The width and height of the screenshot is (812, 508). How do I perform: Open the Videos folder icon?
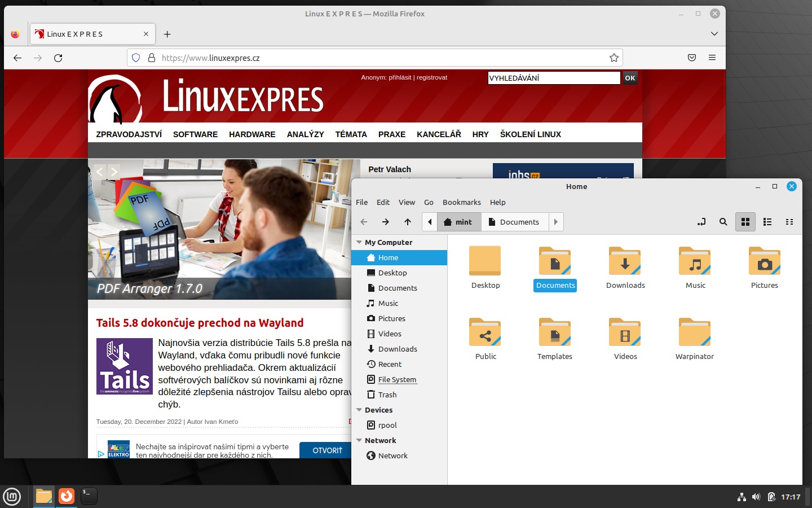pos(625,339)
